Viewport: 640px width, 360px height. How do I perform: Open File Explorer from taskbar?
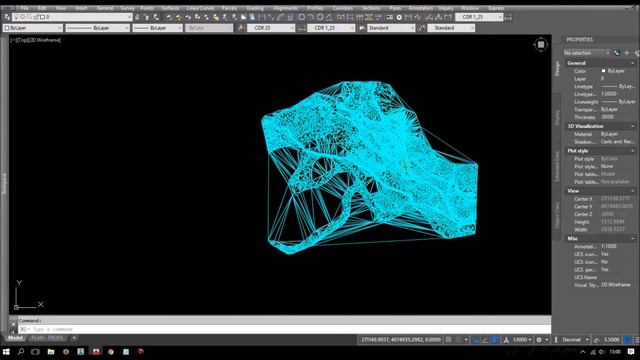tap(51, 351)
